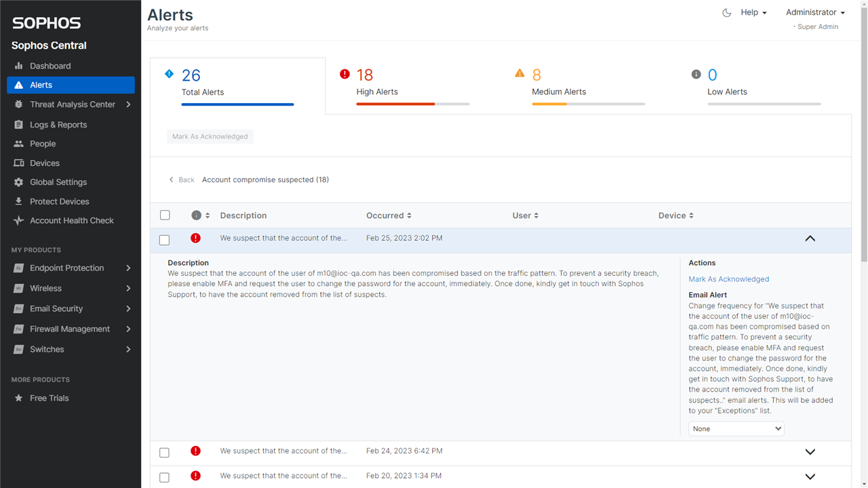Click the Global Settings gear icon
The width and height of the screenshot is (868, 488).
(19, 182)
